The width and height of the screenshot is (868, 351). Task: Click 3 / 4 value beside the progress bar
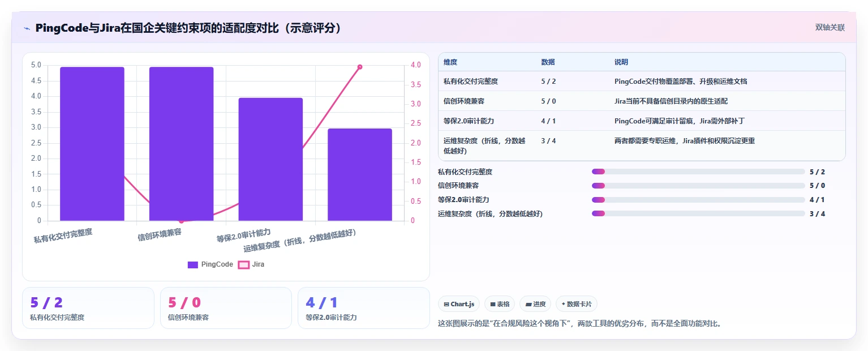click(817, 213)
